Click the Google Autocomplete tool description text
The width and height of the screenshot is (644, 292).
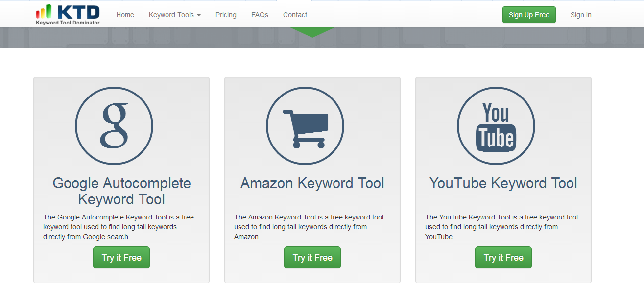click(119, 227)
